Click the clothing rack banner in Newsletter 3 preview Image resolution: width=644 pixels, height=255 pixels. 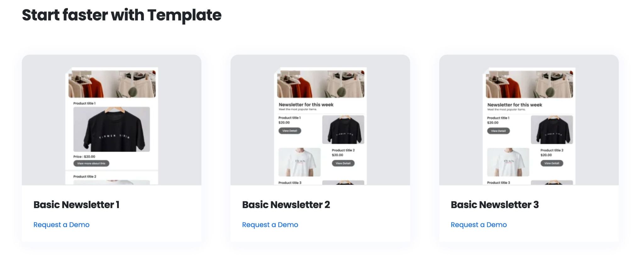[x=529, y=84]
